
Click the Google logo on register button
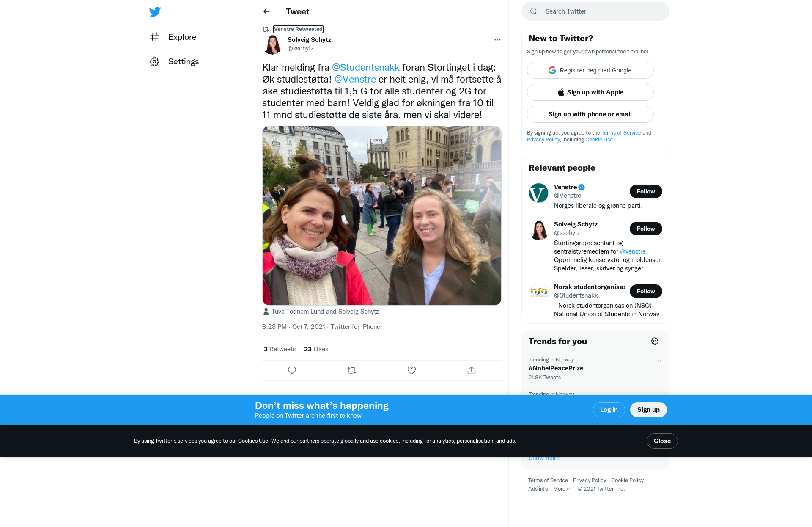pyautogui.click(x=552, y=70)
